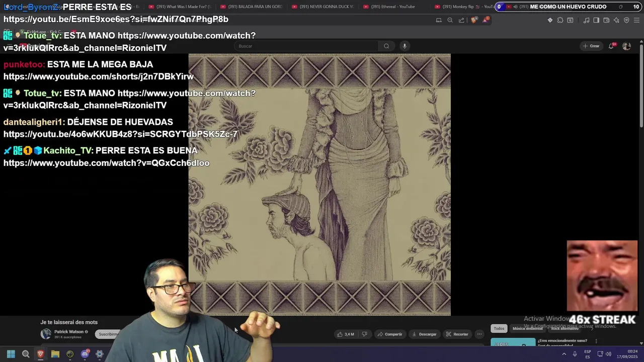Open dantealigheri1's youtu.be 4o6wKKUB4z8 link
The height and width of the screenshot is (362, 644).
120,134
